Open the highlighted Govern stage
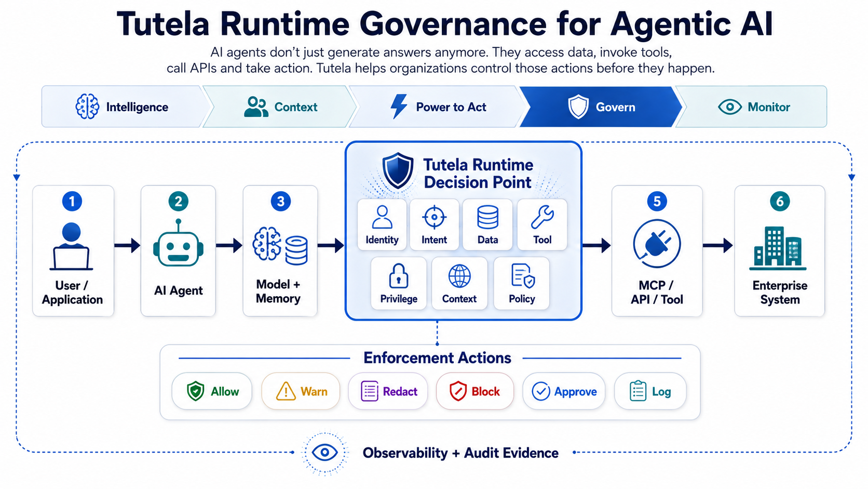 coord(601,107)
